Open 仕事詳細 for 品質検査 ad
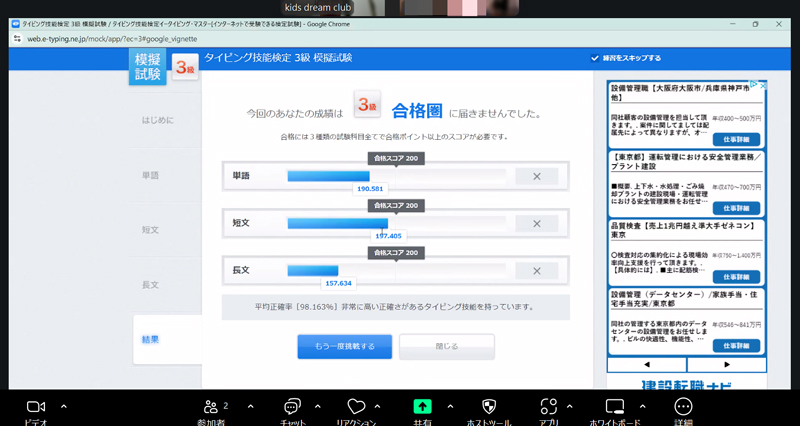 pos(736,277)
